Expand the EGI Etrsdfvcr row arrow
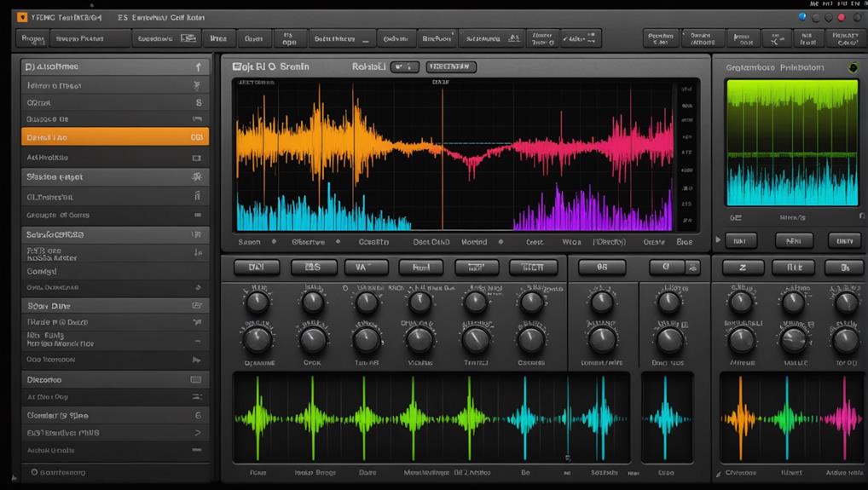Screen dimensions: 868x490 click(198, 433)
